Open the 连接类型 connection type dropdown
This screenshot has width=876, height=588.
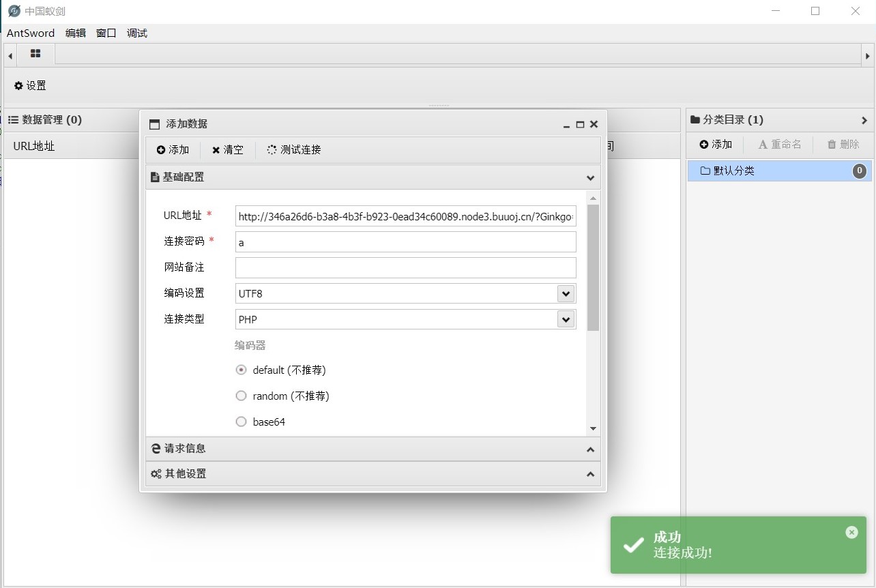(x=566, y=319)
